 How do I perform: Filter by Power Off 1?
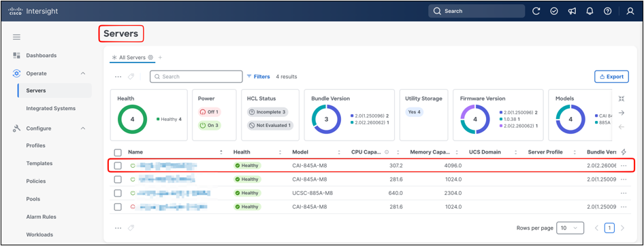(210, 112)
